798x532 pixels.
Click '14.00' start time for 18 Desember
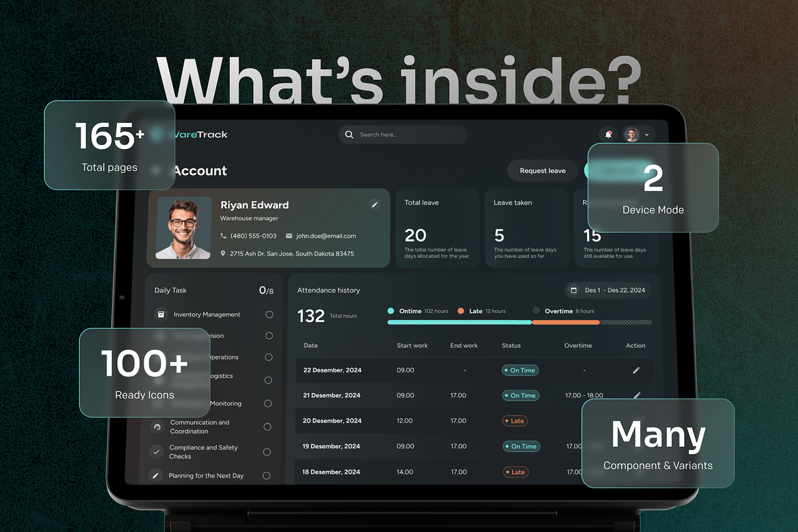coord(405,472)
